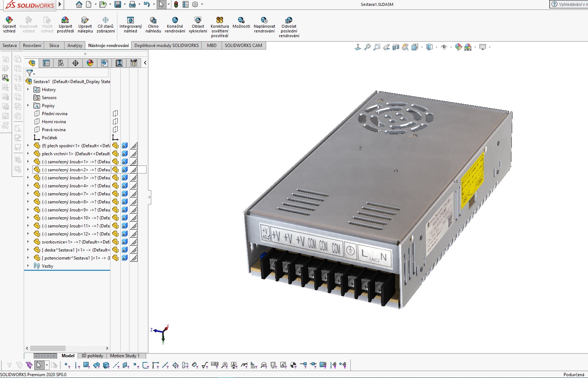Expand the History tree node
The height and width of the screenshot is (378, 588).
tap(28, 90)
